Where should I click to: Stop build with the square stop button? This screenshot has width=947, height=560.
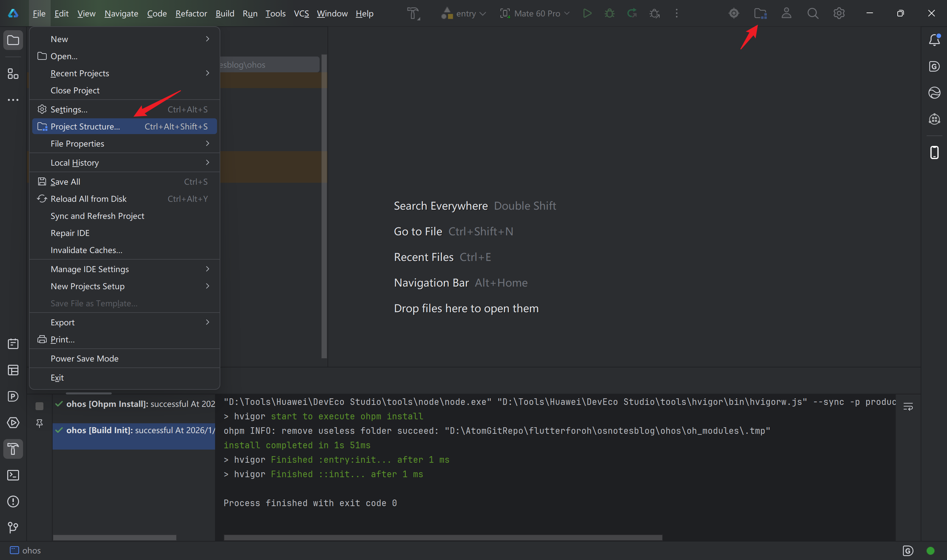[x=39, y=406]
